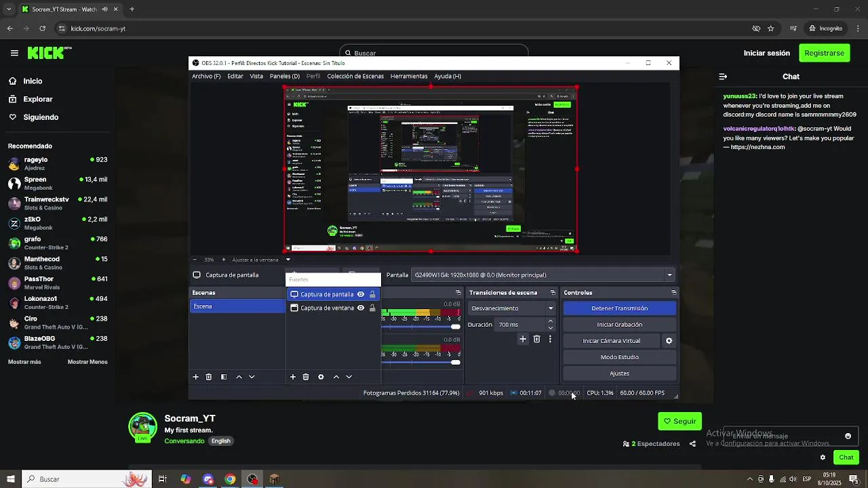This screenshot has height=488, width=868.
Task: Open Editar menu in OBS
Action: pyautogui.click(x=235, y=77)
